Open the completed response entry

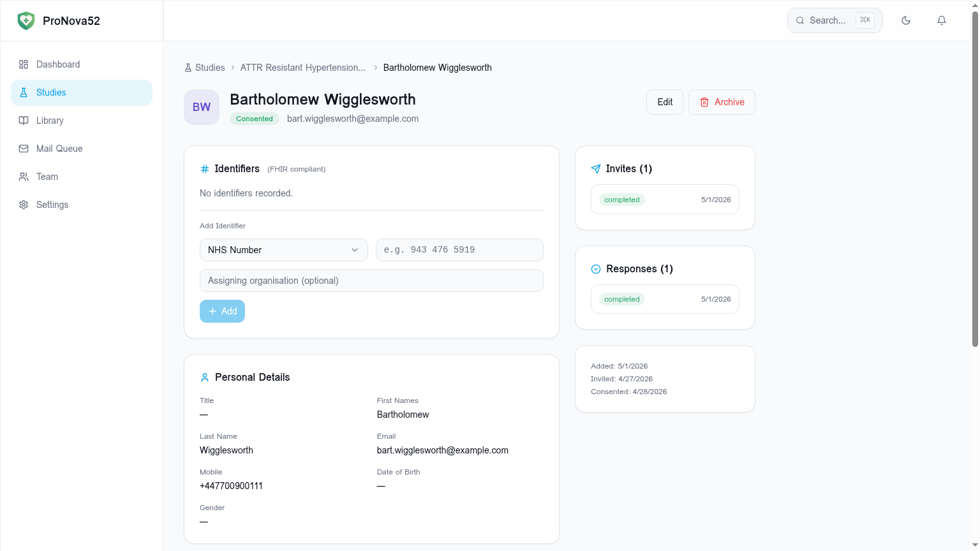665,299
